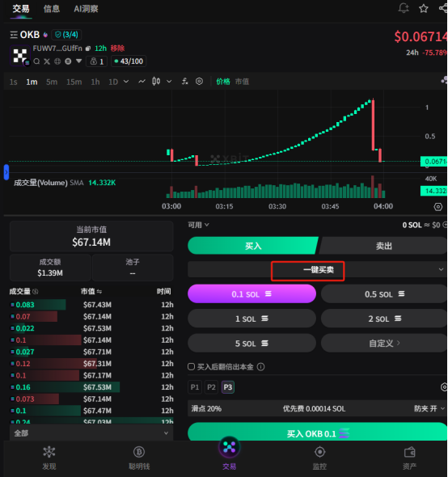The image size is (448, 477).
Task: Expand the blue side panel arrow handle
Action: point(6,172)
